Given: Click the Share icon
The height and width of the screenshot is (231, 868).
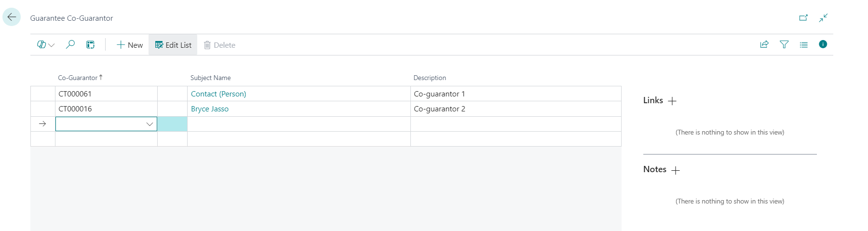Looking at the screenshot, I should tap(764, 44).
